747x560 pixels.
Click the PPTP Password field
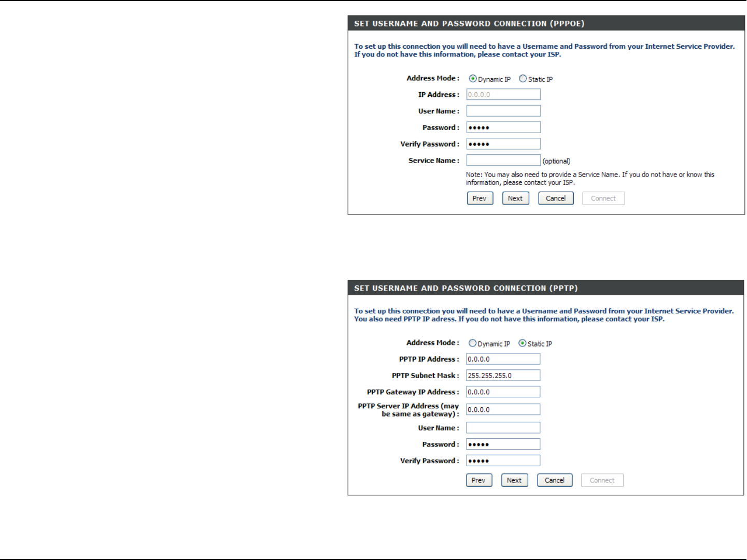point(503,444)
